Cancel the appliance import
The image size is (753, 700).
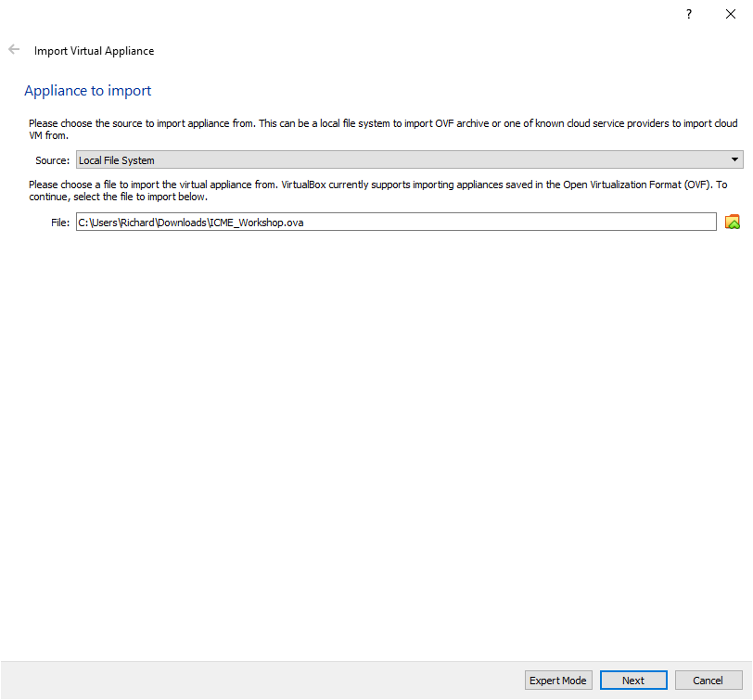pyautogui.click(x=708, y=680)
